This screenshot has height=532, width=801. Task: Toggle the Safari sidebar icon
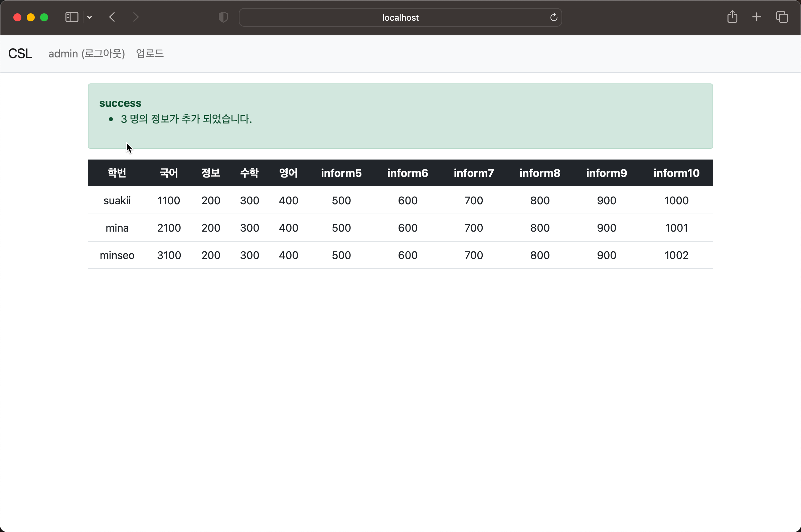(71, 17)
